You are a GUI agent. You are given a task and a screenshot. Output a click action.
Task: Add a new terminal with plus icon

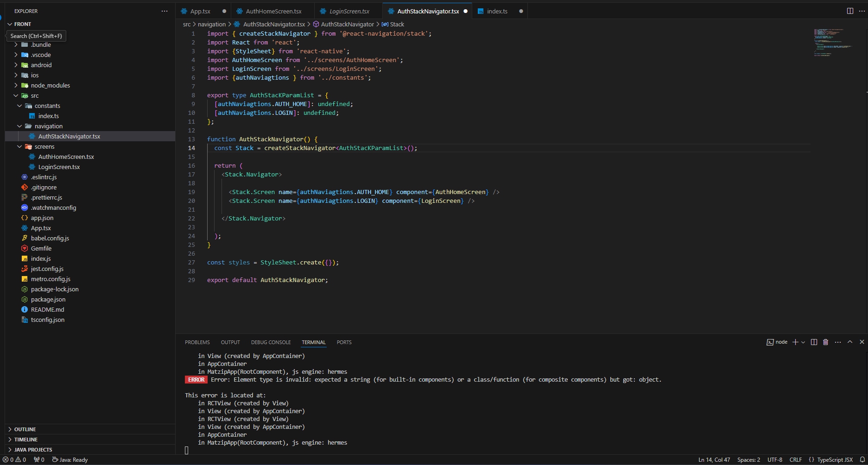tap(795, 342)
